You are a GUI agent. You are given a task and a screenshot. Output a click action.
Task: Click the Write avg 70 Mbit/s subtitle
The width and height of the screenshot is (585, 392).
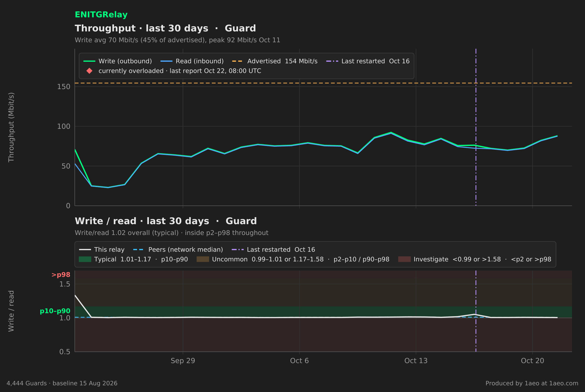pos(177,40)
